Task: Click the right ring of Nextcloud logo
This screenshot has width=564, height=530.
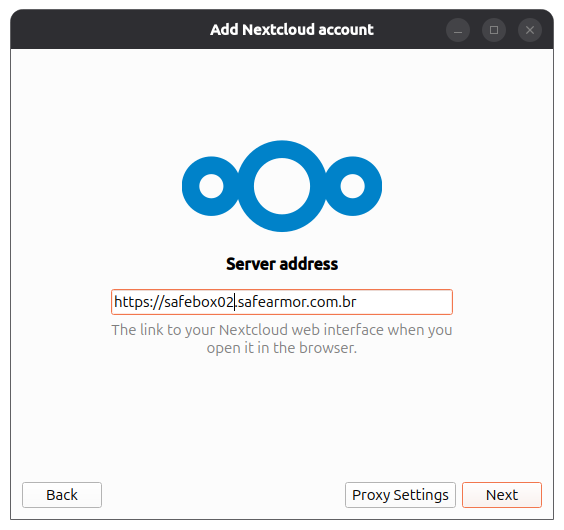Action: click(x=352, y=186)
